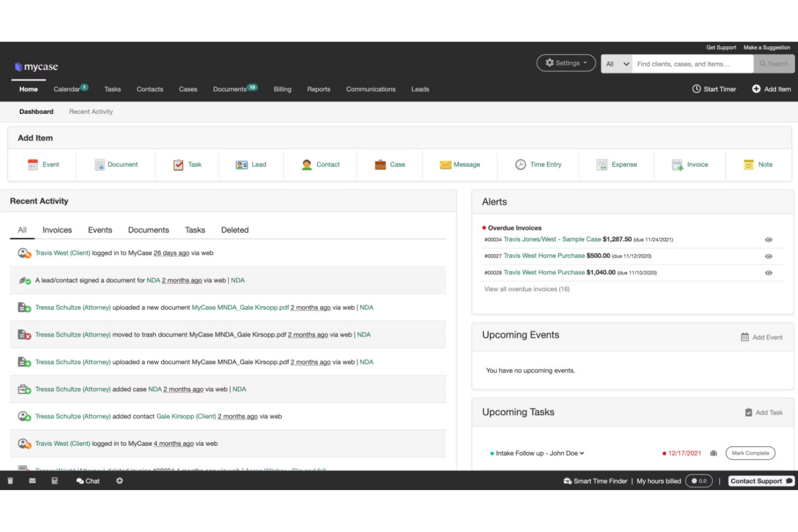Add a new Document item
798x532 pixels.
pyautogui.click(x=116, y=165)
